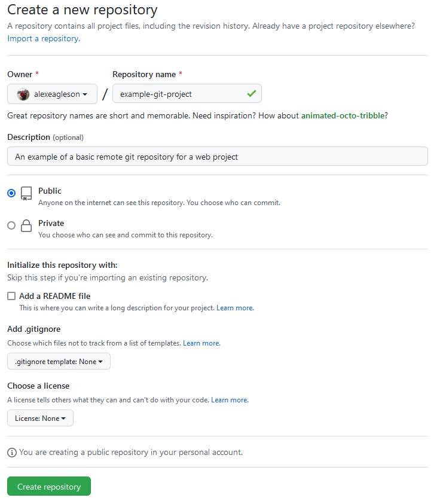Click the private repository lock icon
434x504 pixels.
pos(26,225)
